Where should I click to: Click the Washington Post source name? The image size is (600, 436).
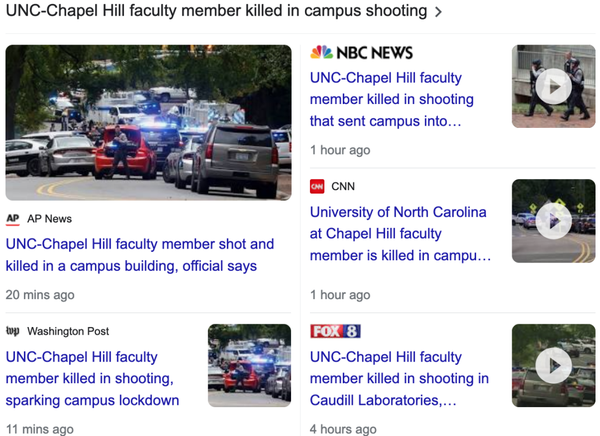click(x=68, y=331)
